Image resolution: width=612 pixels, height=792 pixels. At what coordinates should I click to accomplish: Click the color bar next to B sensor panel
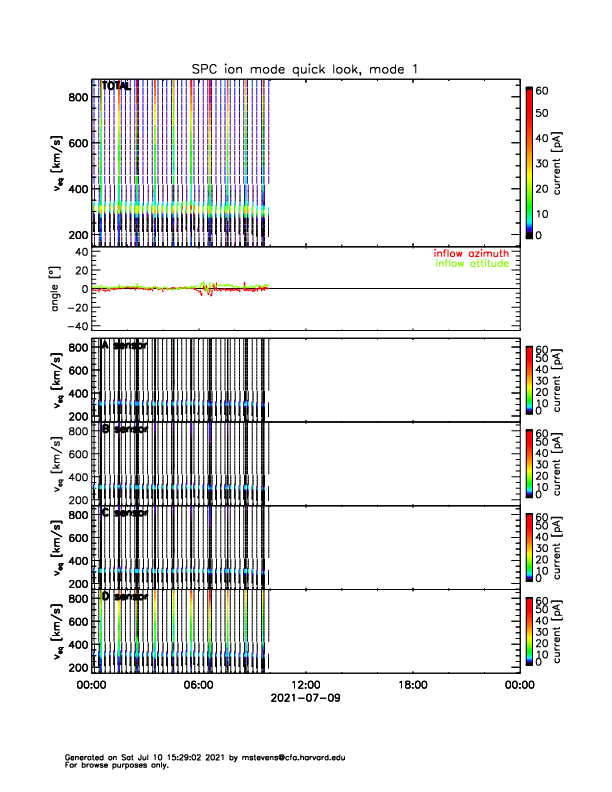528,463
